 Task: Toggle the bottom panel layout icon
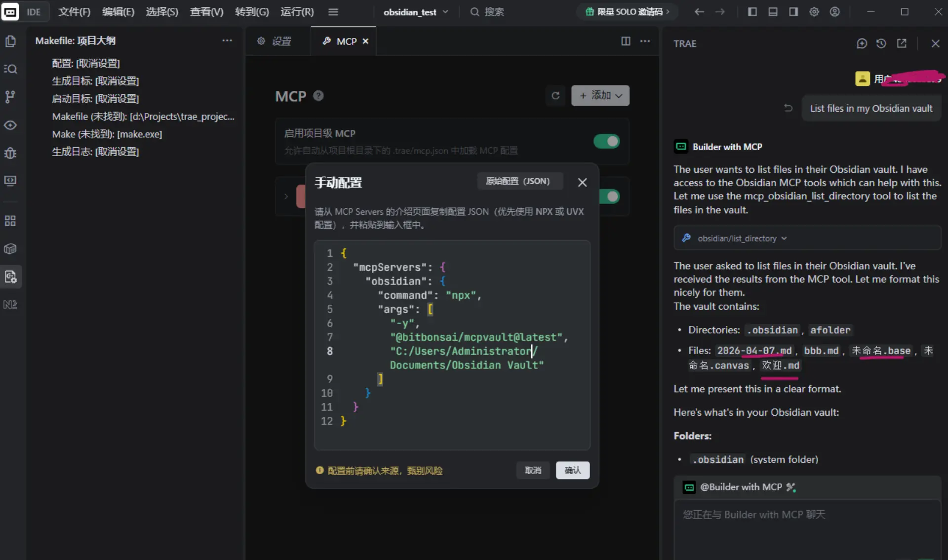point(773,12)
